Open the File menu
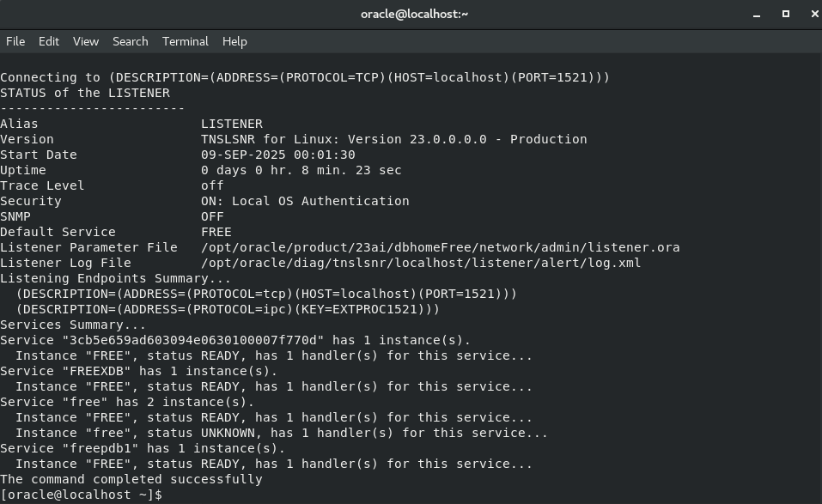 point(15,41)
